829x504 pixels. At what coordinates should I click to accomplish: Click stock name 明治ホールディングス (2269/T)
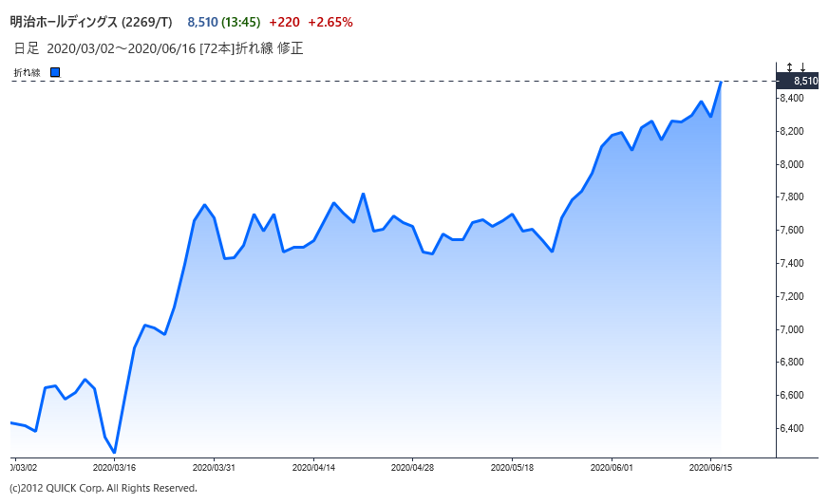[91, 22]
